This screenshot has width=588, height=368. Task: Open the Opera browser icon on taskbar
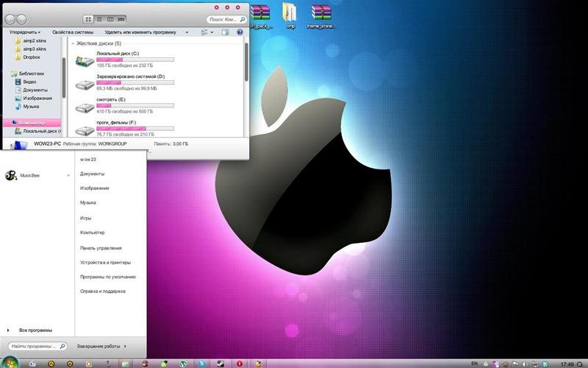pos(240,364)
